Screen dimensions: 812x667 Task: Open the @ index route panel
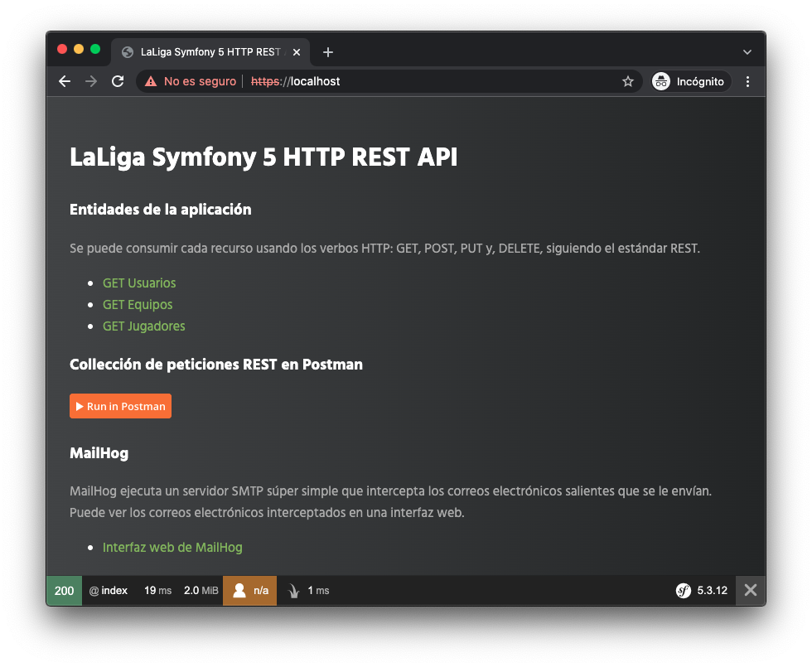coord(109,590)
